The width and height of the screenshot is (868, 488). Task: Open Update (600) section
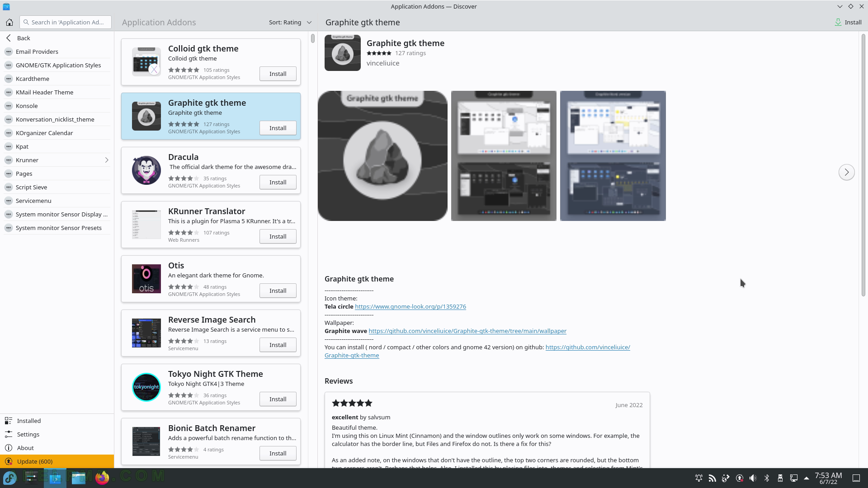[x=57, y=461]
